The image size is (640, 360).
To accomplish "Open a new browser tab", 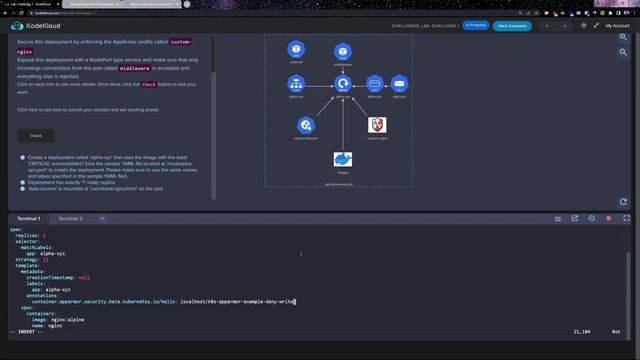I will [187, 4].
